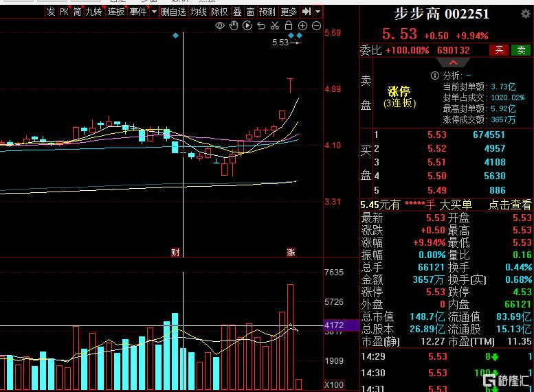
Task: Click the arrow-to-bar icon after 更多
Action: coord(307,12)
